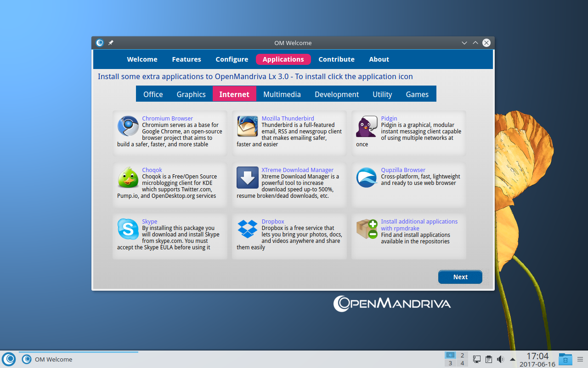Click the green Choqok bird icon
Screen dimensions: 588x368
[128, 178]
